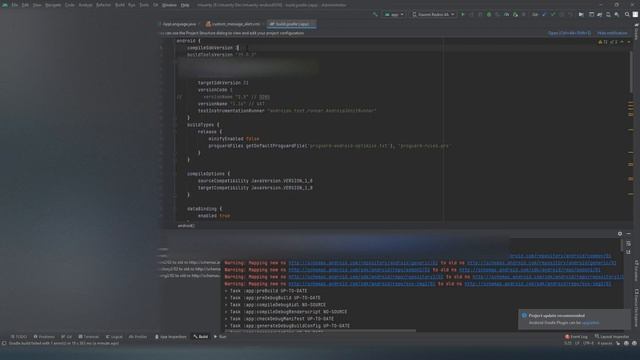Click the 4 spaces indent status indicator
The image size is (640, 360).
605,343
